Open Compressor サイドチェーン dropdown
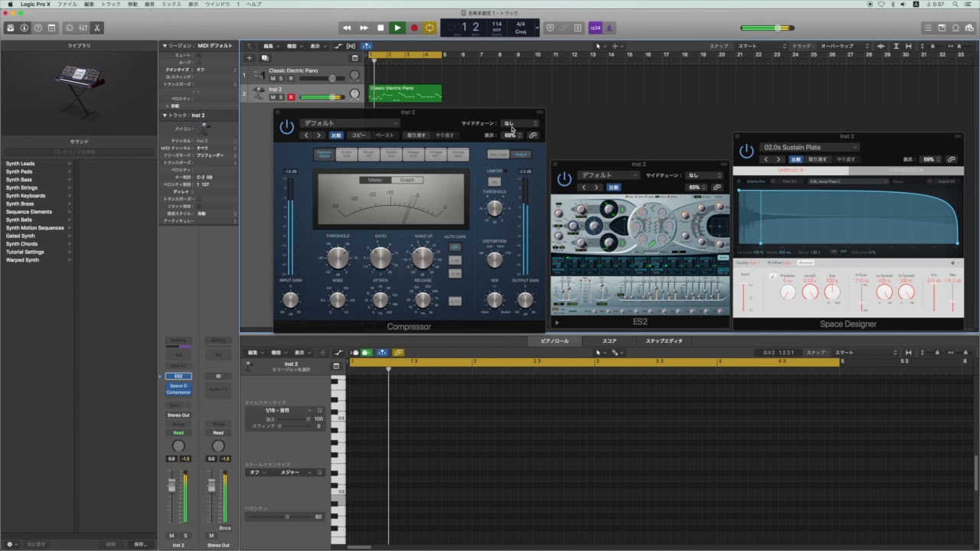980x551 pixels. [520, 123]
